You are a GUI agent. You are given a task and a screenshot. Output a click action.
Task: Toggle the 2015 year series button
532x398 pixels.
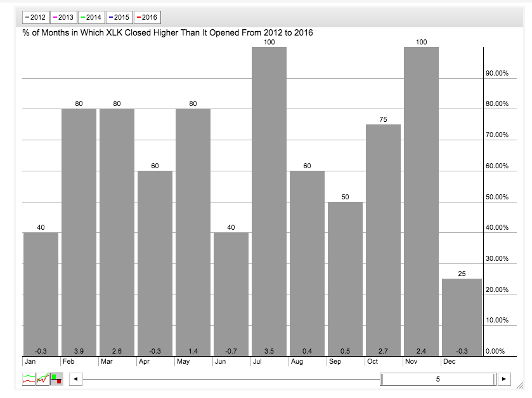[x=119, y=17]
